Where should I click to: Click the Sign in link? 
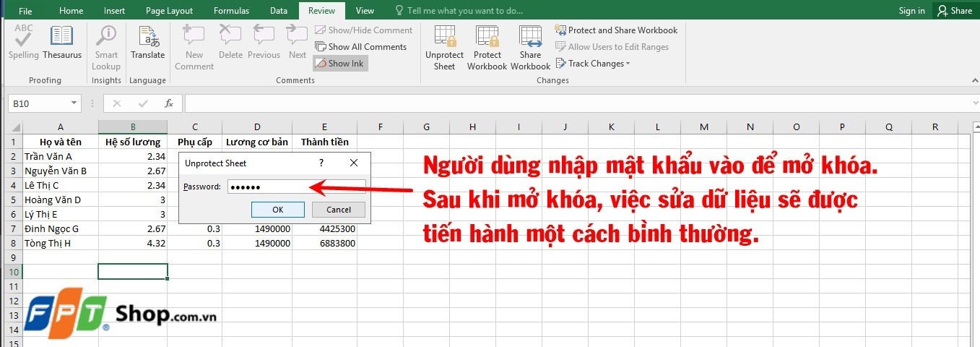[911, 11]
